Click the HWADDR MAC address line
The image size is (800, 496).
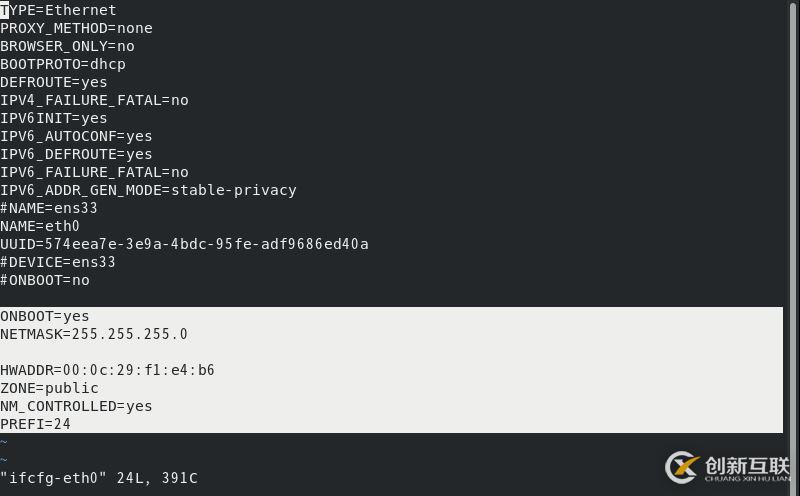click(107, 370)
